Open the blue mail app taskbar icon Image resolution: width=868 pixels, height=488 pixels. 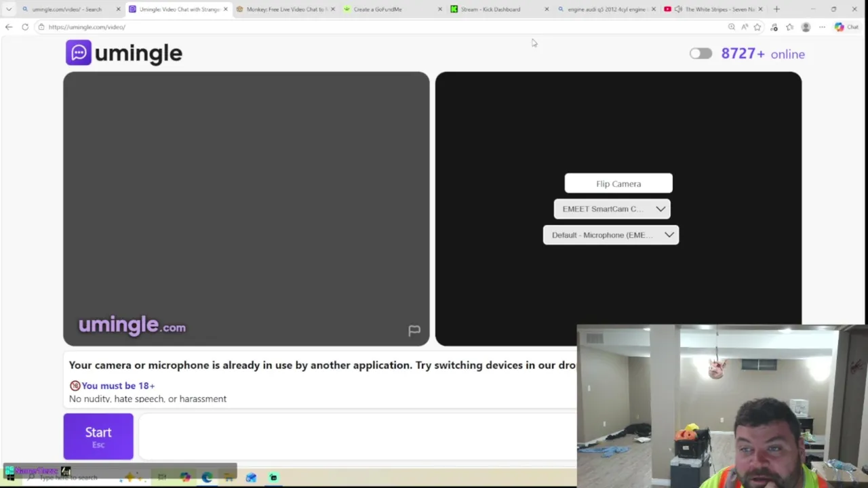251,478
